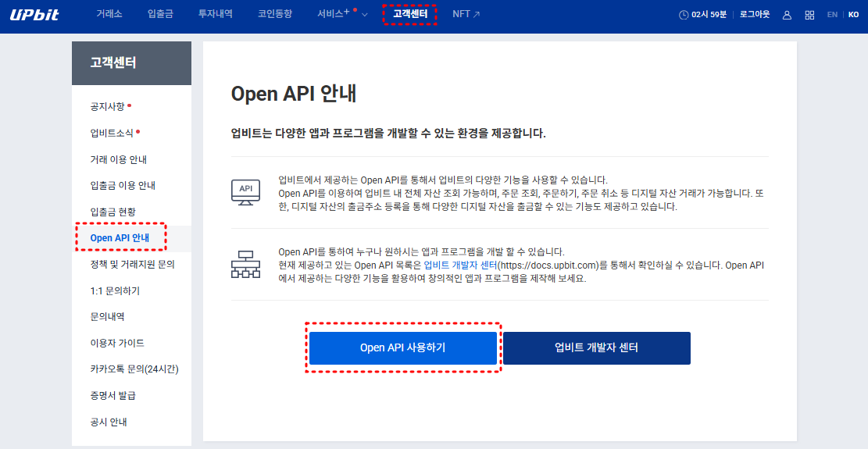The width and height of the screenshot is (868, 449).
Task: Open the 거래소 menu
Action: pos(109,14)
